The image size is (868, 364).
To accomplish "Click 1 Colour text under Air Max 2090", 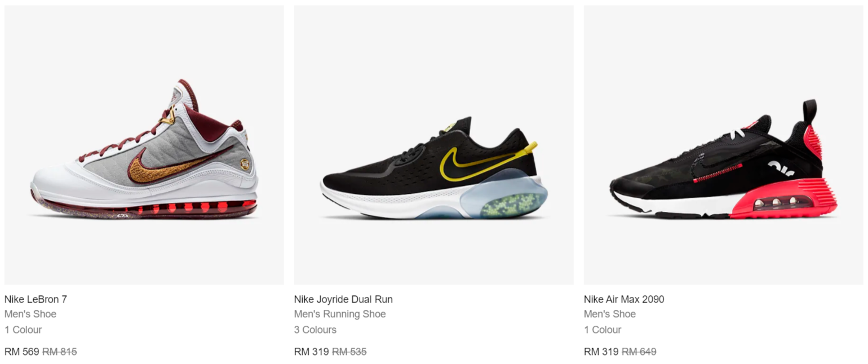I will 603,330.
